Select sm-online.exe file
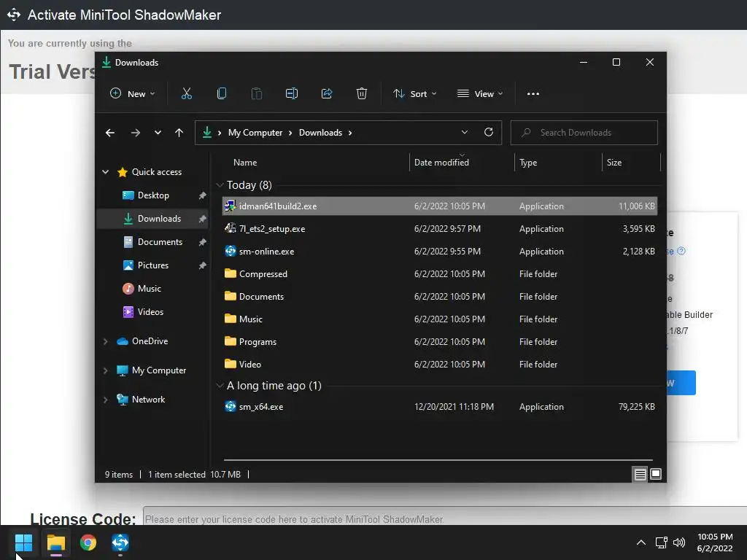This screenshot has width=747, height=560. pyautogui.click(x=440, y=252)
